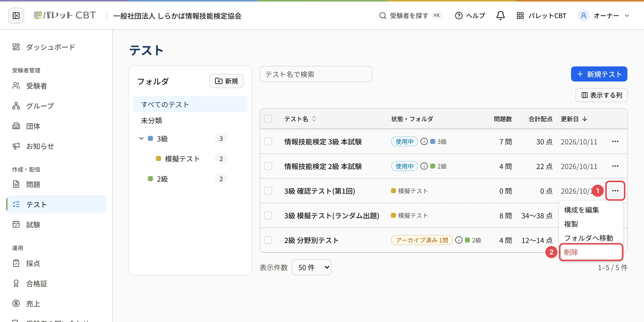This screenshot has width=644, height=322.
Task: Check 3級 模擬テスト(ランダム出題) row
Action: [268, 215]
